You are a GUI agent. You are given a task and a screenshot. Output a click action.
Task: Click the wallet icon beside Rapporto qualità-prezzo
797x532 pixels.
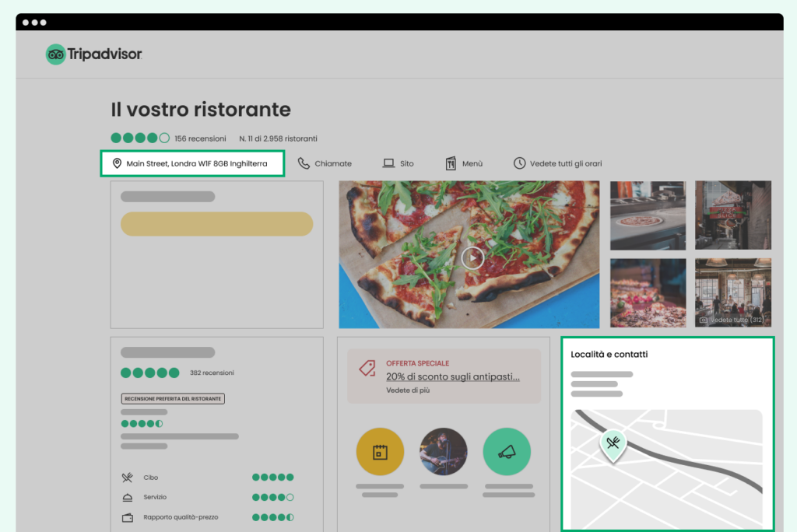[127, 517]
